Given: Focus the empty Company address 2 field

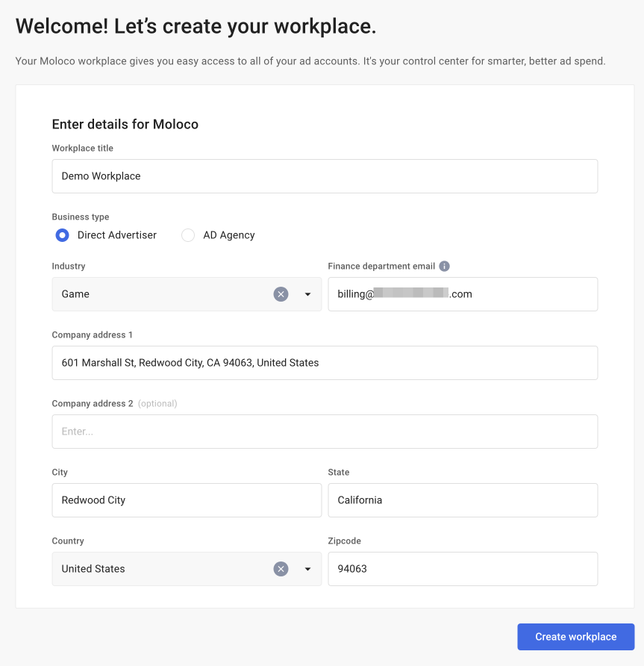Looking at the screenshot, I should (x=325, y=432).
